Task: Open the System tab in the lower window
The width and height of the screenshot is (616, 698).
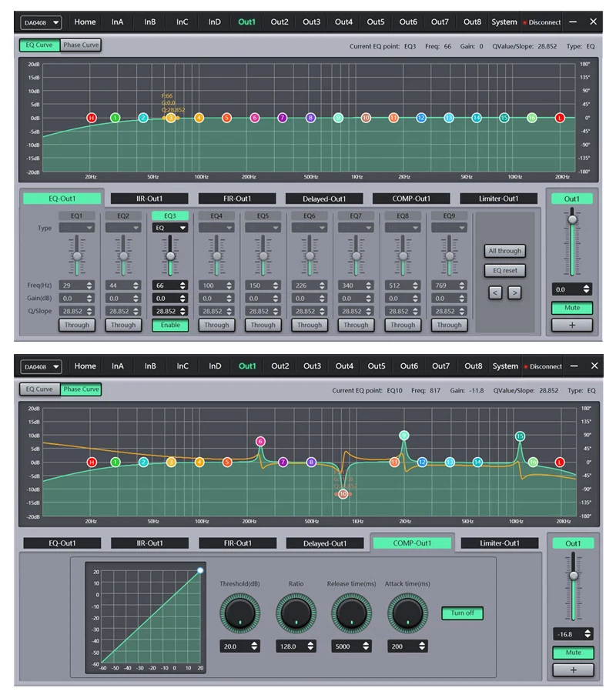Action: point(505,366)
